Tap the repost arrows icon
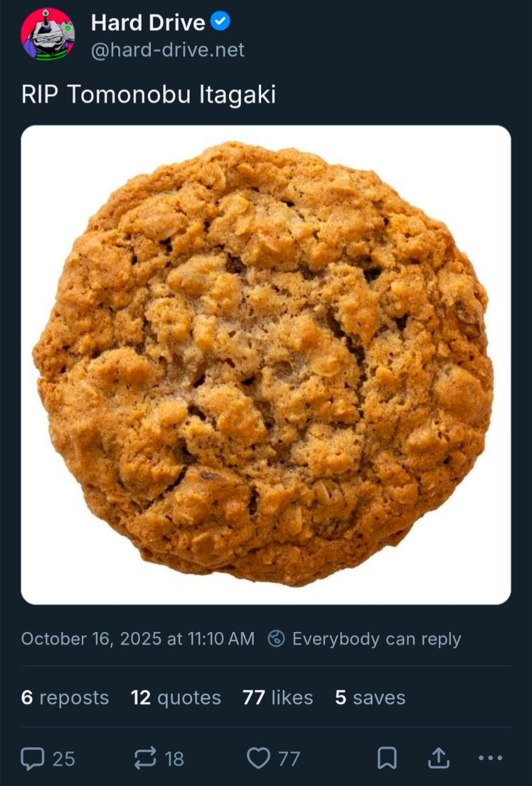Viewport: 532px width, 786px height. point(145,758)
